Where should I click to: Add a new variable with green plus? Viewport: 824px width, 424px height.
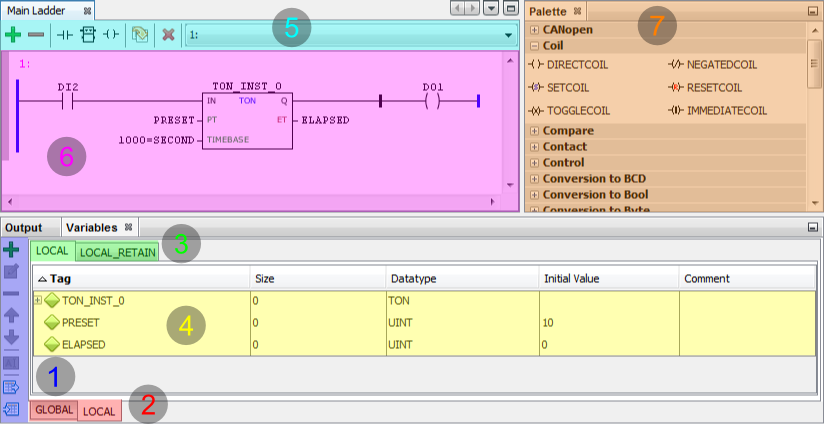click(x=12, y=250)
